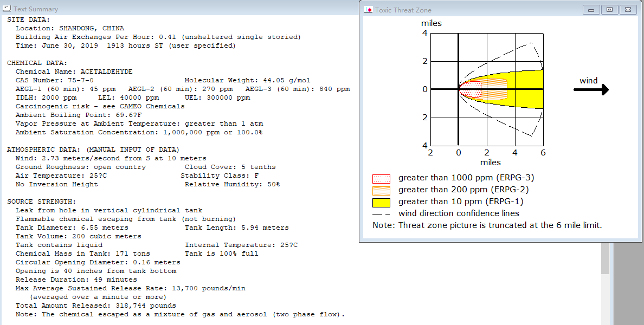This screenshot has width=644, height=325.
Task: Click the orange ERPG-2 legend swatch
Action: (x=381, y=191)
